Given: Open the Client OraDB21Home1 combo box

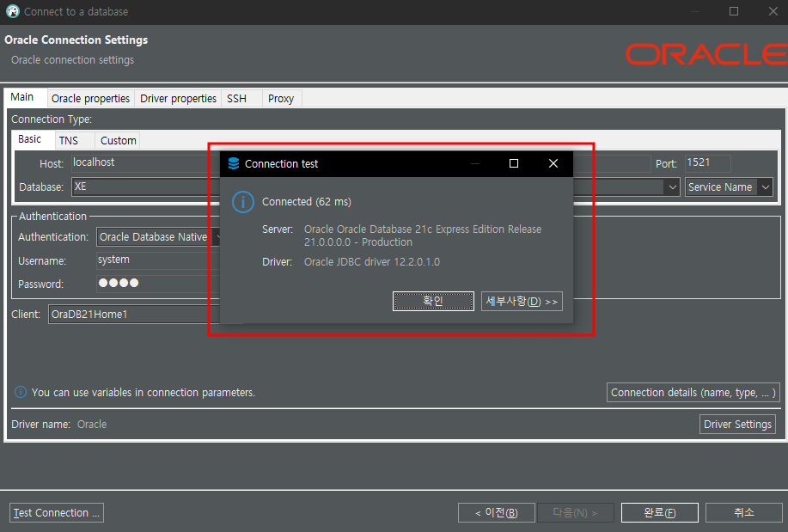Looking at the screenshot, I should tap(134, 315).
